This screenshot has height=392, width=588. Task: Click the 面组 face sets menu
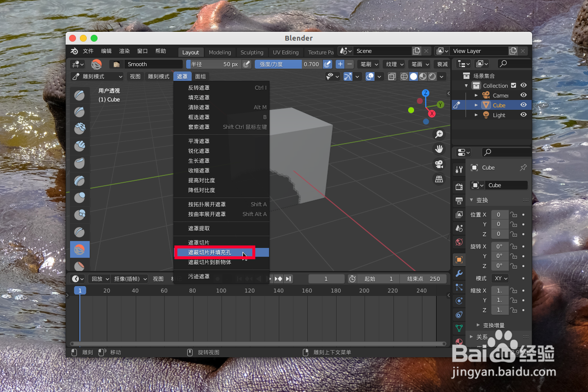[x=200, y=76]
